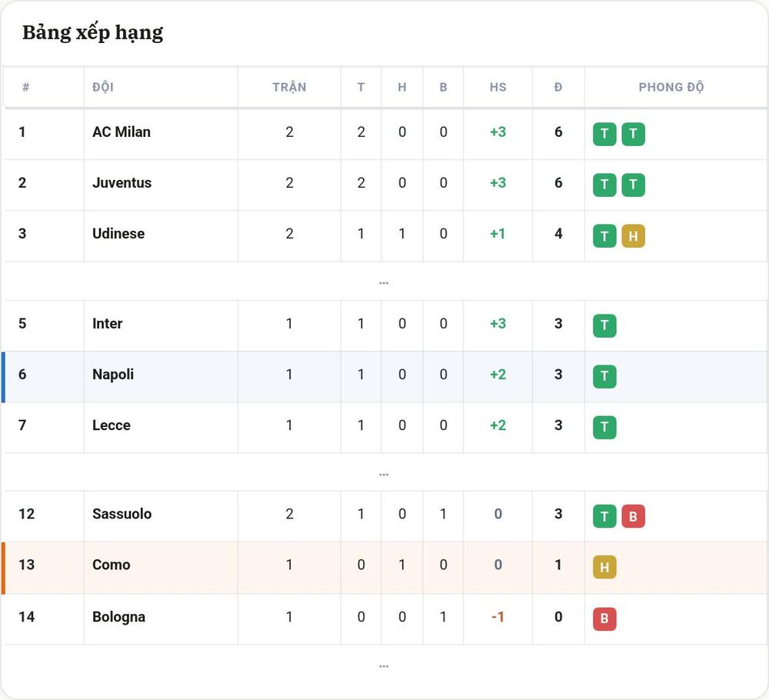Click Udinese's yellow H draw badge
The width and height of the screenshot is (769, 700).
click(x=633, y=236)
